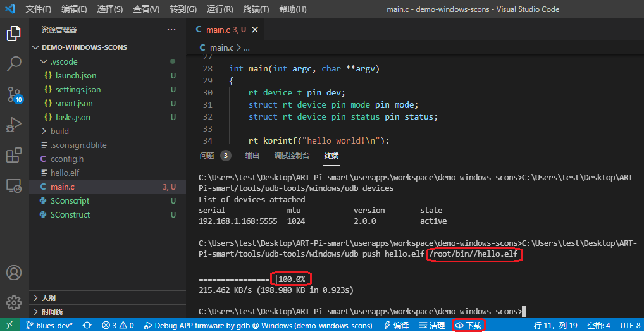Image resolution: width=644 pixels, height=332 pixels.
Task: Open settings.json in the explorer
Action: tap(78, 89)
